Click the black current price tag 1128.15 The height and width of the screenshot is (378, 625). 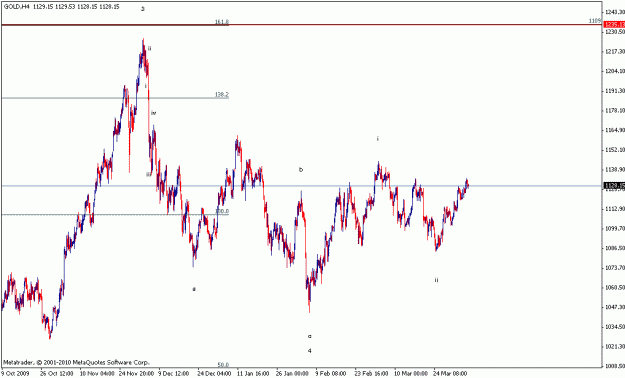614,186
